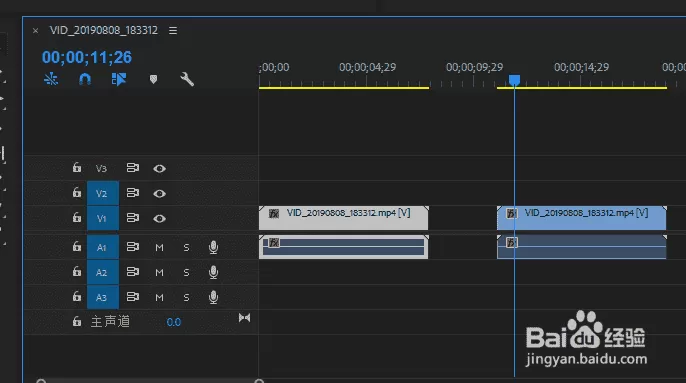Select the first A1 audio clip
Viewport: 686px width, 383px height.
click(343, 247)
